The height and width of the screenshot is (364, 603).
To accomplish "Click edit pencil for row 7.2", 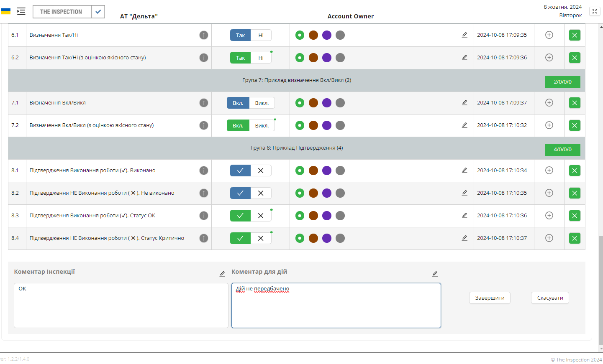I will (464, 125).
